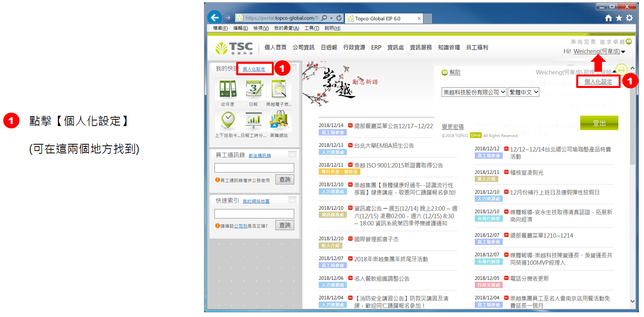The width and height of the screenshot is (644, 317).
Task: Open the 收件匣 inbox binders icon
Action: click(x=228, y=89)
